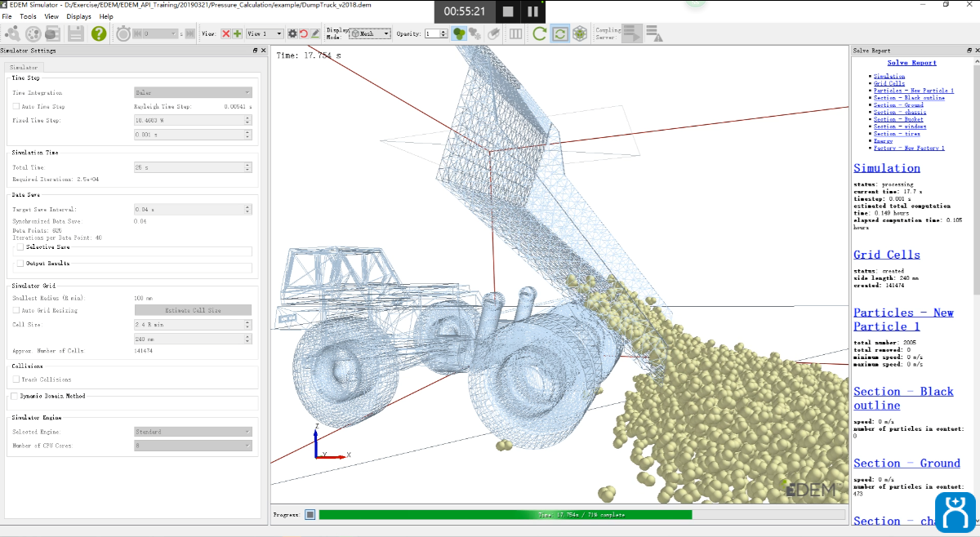Open the Displays menu
The image size is (980, 537).
tap(79, 16)
